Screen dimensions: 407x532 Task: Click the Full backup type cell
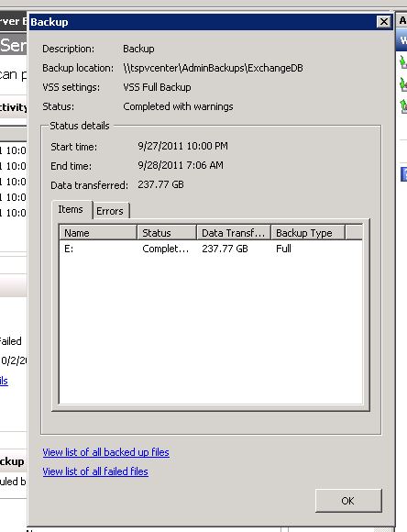pyautogui.click(x=283, y=249)
